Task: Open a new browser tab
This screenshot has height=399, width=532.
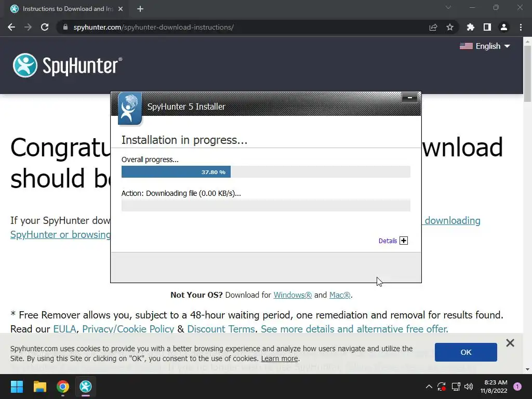Action: (140, 9)
